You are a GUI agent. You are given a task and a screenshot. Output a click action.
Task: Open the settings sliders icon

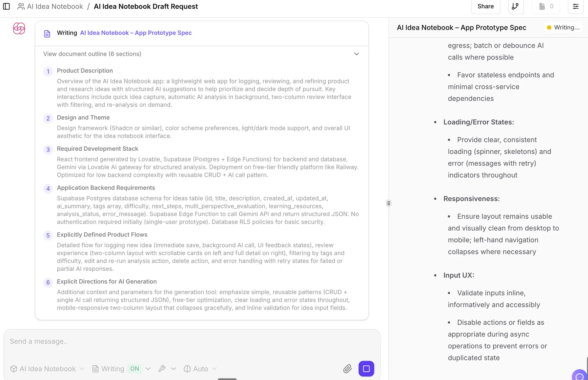[575, 6]
